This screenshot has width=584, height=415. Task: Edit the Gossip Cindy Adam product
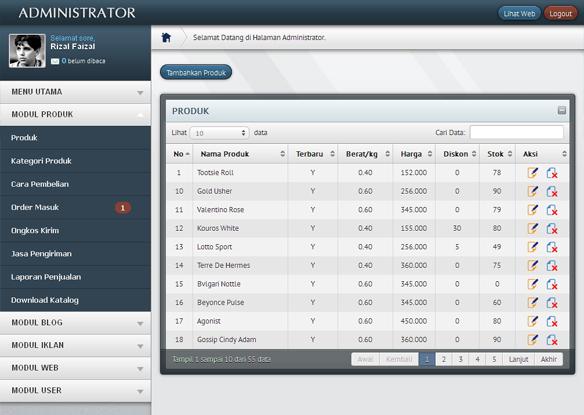tap(533, 339)
